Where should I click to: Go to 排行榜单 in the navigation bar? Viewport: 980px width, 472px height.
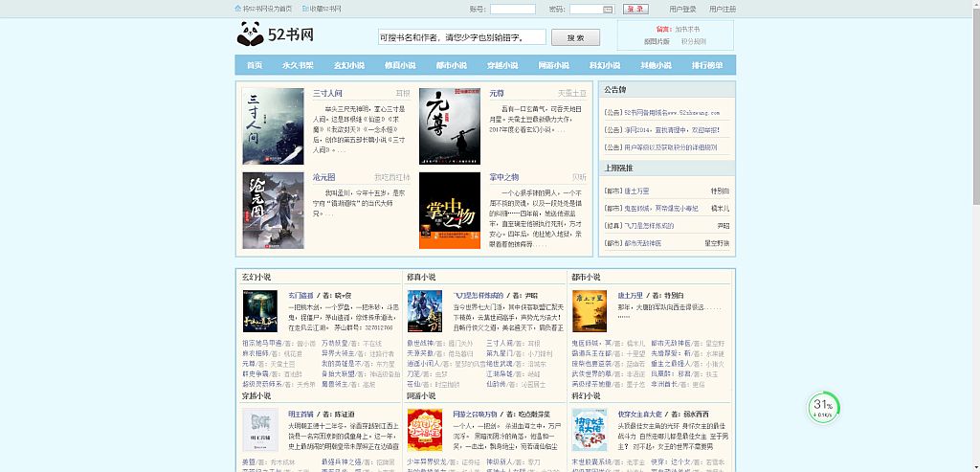click(x=707, y=65)
